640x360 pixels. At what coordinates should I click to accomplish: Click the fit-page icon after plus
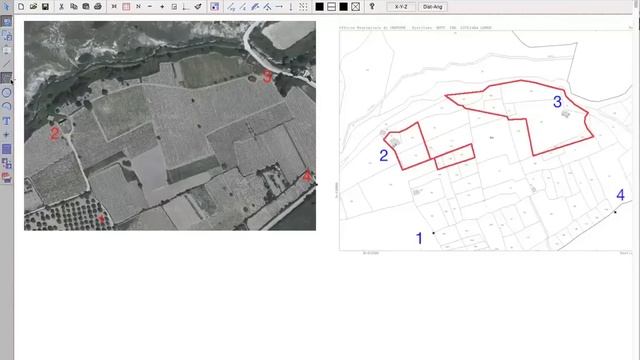[x=174, y=7]
